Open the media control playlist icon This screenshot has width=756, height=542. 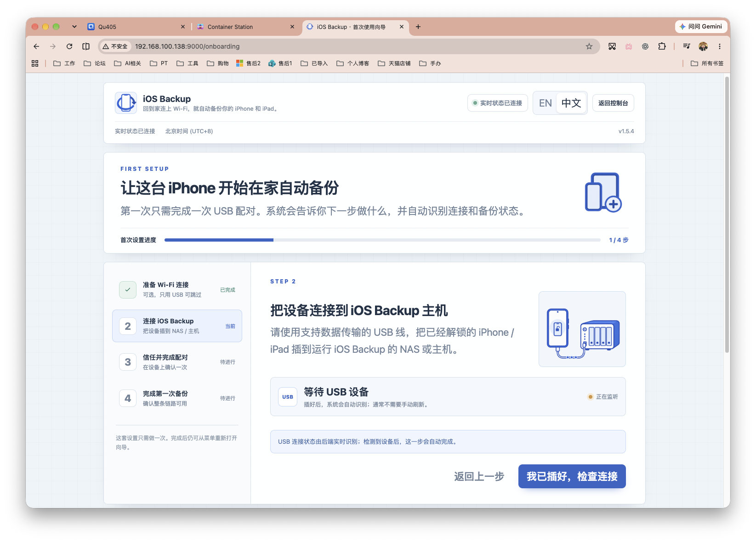point(687,46)
